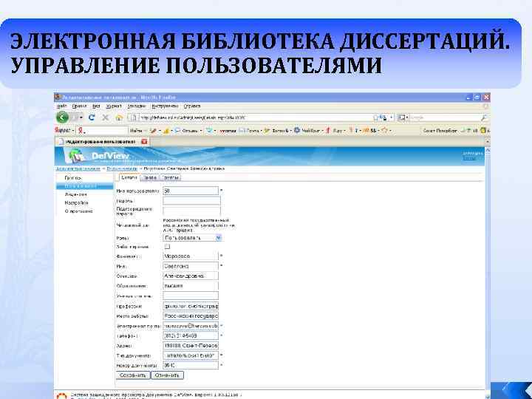Switch to the Права tab
This screenshot has width=532, height=399.
[149, 177]
